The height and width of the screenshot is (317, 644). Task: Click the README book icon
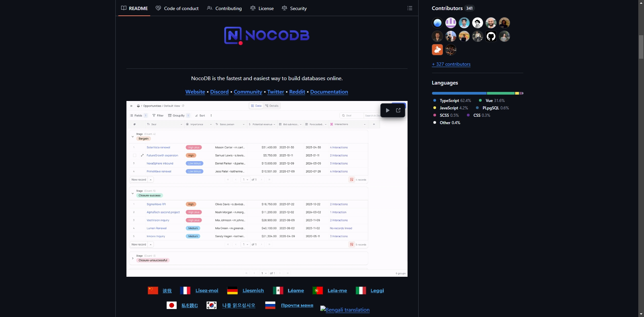pos(124,8)
